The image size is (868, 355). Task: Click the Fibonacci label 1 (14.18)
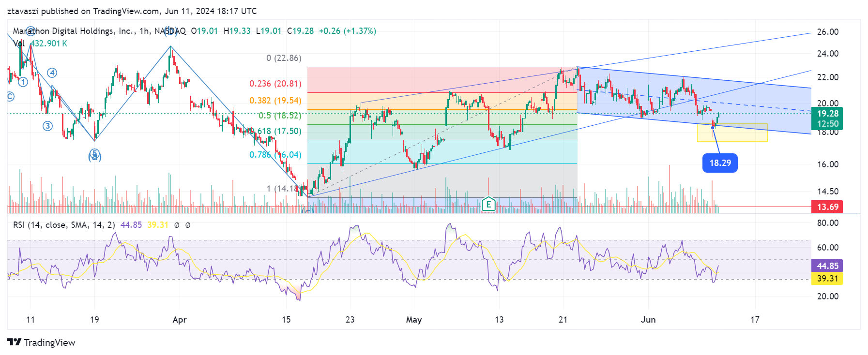point(284,189)
